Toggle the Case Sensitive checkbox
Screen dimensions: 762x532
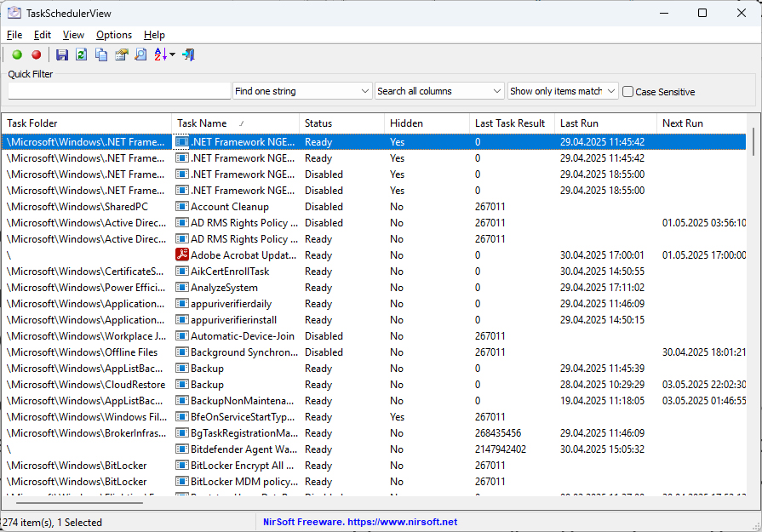pos(627,92)
